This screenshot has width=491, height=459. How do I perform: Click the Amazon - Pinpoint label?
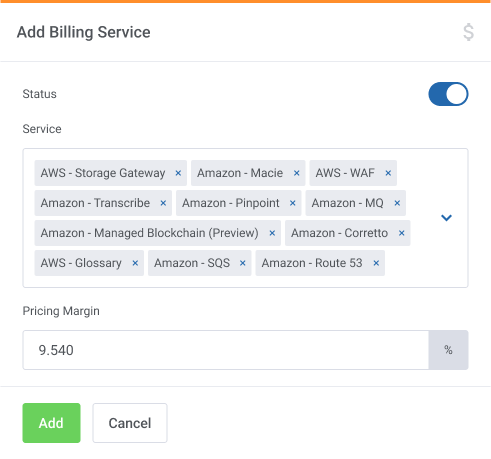point(231,203)
